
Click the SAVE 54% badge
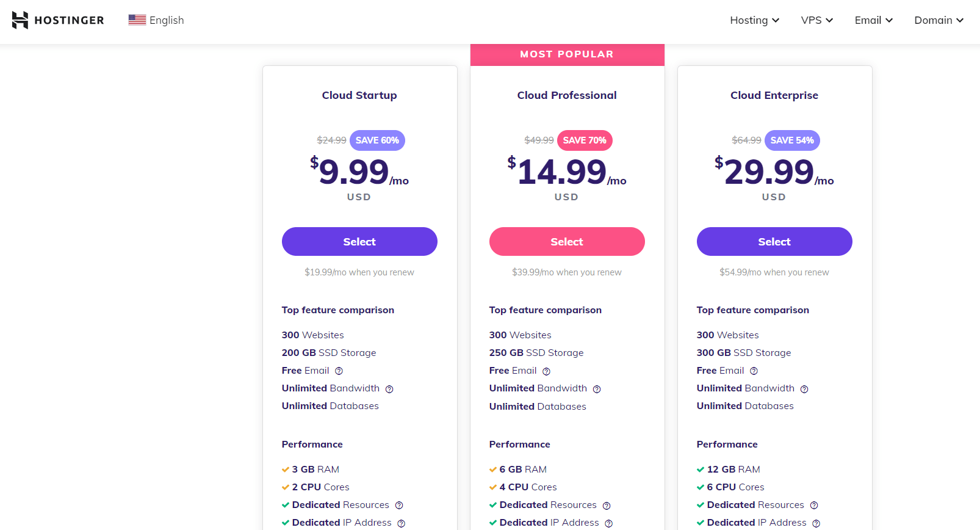pyautogui.click(x=792, y=140)
